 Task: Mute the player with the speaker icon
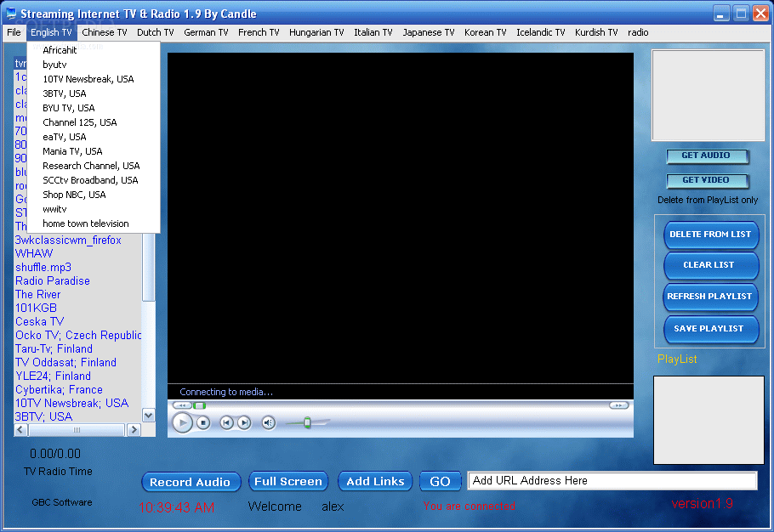269,422
